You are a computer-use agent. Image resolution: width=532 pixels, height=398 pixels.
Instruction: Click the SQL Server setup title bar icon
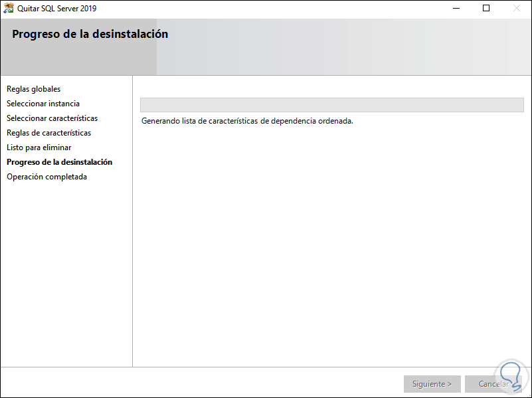coord(9,8)
